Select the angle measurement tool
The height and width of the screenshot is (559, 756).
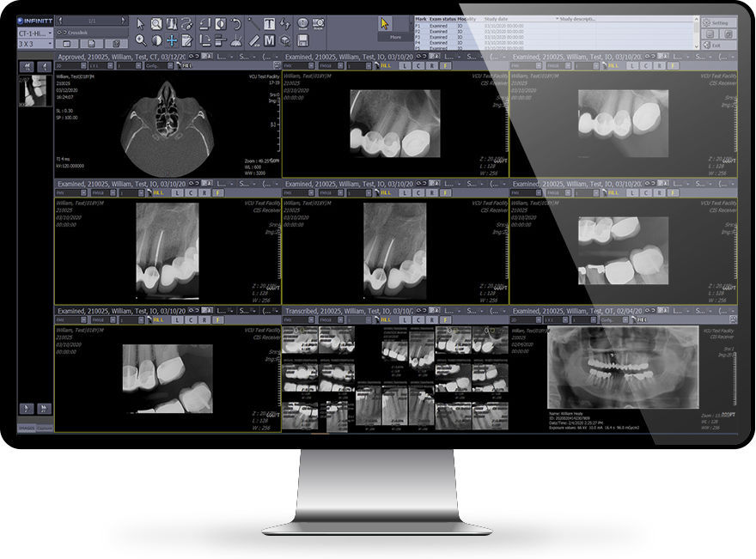237,40
